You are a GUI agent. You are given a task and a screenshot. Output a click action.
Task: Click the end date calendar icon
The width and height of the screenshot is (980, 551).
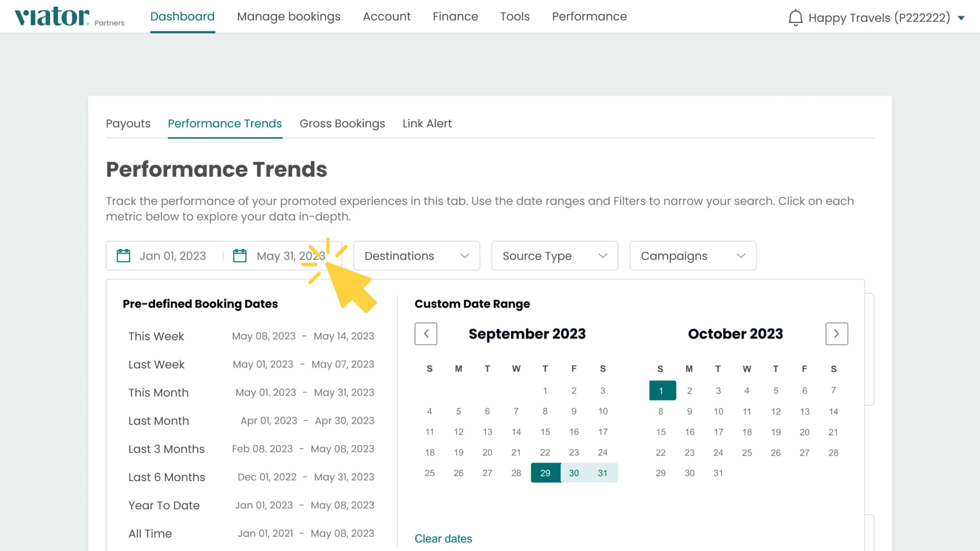(x=240, y=255)
